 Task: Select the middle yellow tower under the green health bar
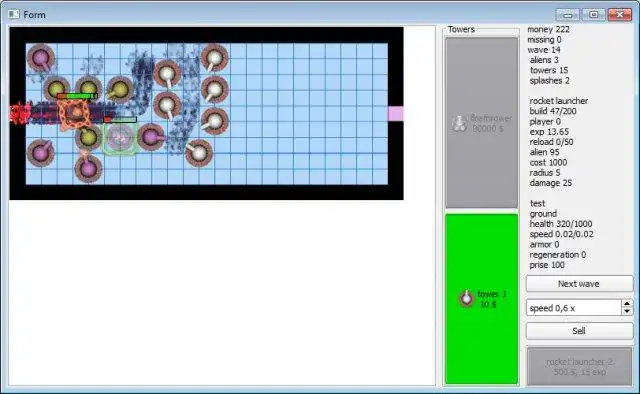(x=88, y=88)
